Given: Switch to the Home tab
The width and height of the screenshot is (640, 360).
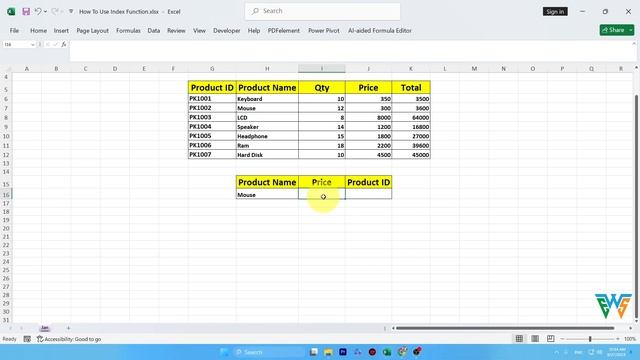Looking at the screenshot, I should coord(38,31).
